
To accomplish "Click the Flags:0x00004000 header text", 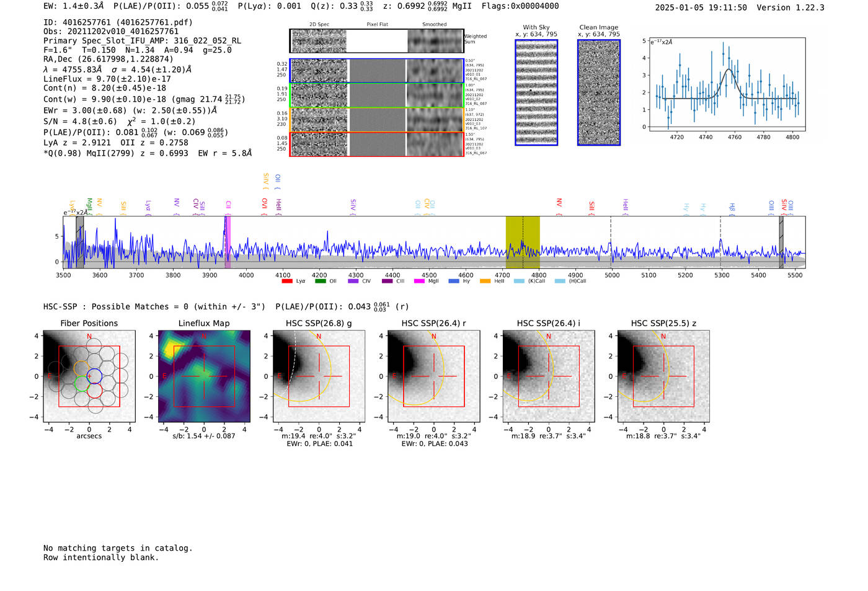I will point(520,6).
